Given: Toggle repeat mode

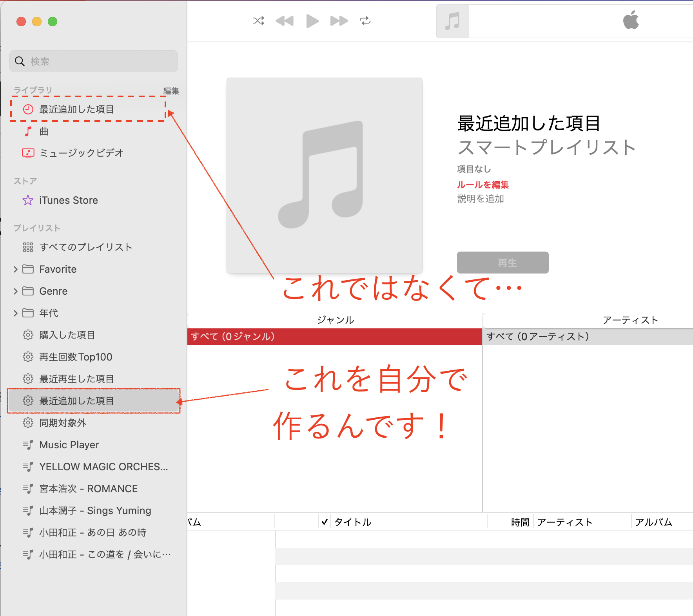Looking at the screenshot, I should click(365, 21).
